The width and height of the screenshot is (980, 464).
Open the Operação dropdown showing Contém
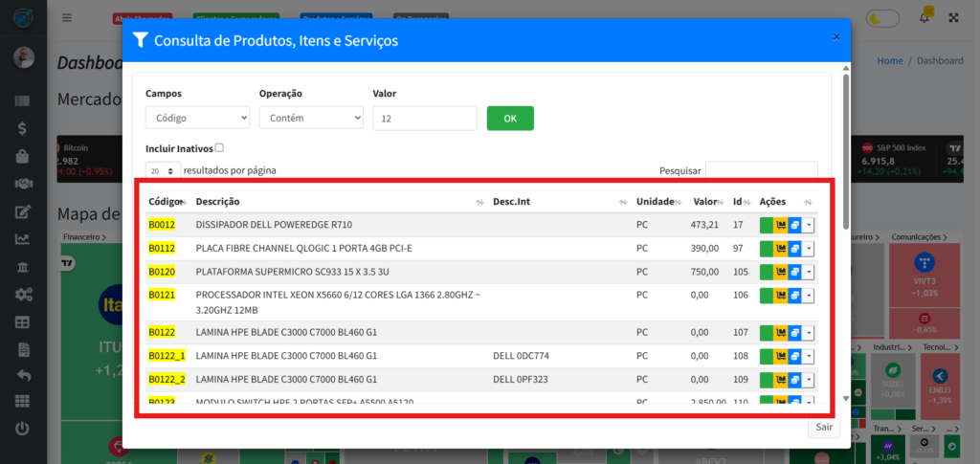point(311,118)
